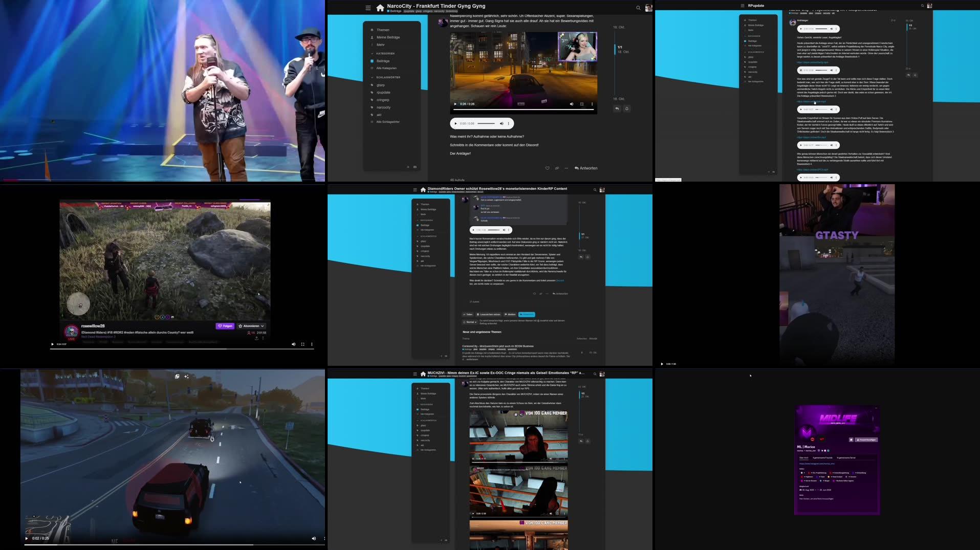Click notification bell in NarcoCity timeline

click(626, 108)
